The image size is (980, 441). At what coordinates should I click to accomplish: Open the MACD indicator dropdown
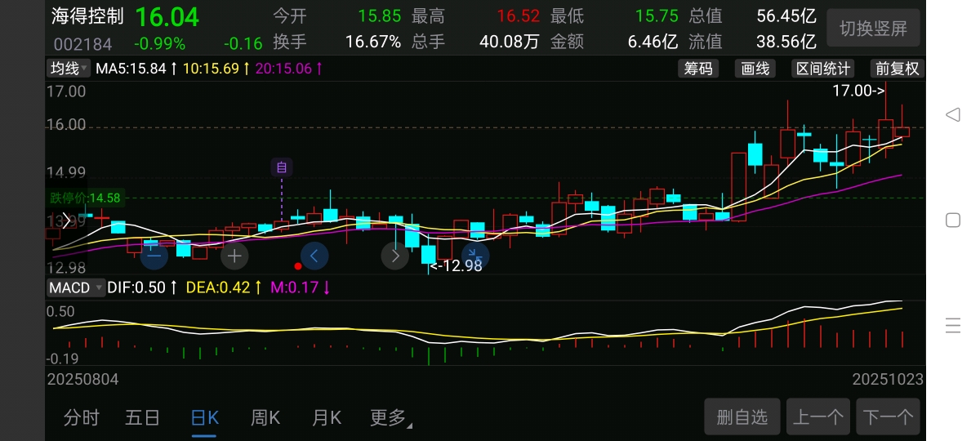click(x=76, y=287)
